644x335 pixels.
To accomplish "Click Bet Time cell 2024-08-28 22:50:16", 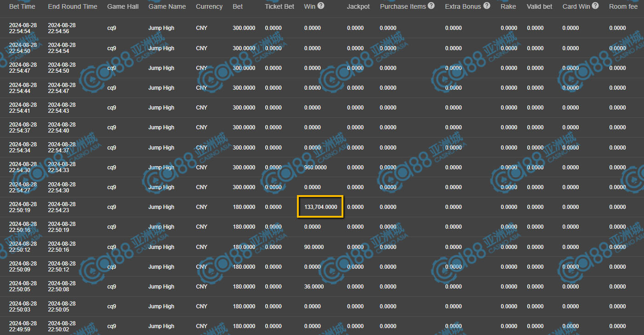I will [23, 227].
